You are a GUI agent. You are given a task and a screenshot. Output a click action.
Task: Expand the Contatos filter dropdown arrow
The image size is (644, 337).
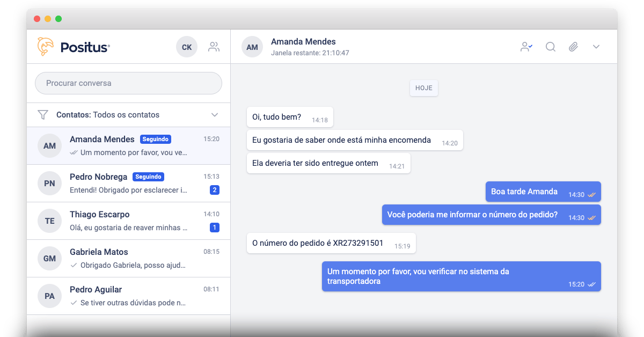click(x=215, y=115)
